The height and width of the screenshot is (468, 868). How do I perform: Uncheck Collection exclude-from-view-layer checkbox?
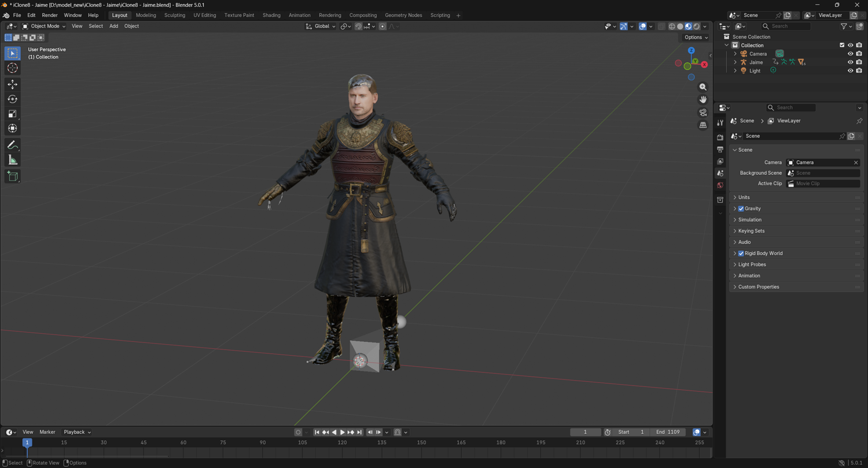coord(842,45)
